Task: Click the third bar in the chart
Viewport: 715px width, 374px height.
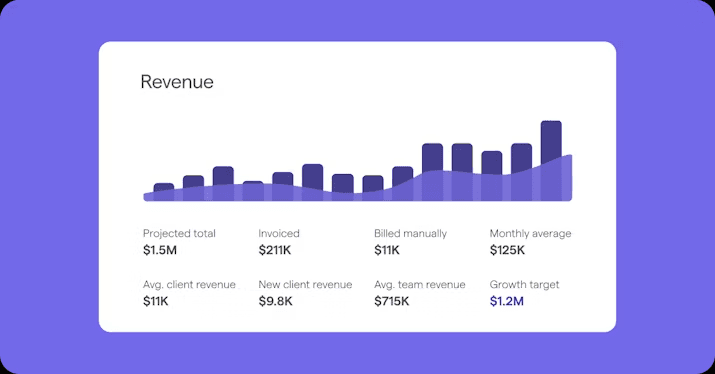Action: [223, 183]
